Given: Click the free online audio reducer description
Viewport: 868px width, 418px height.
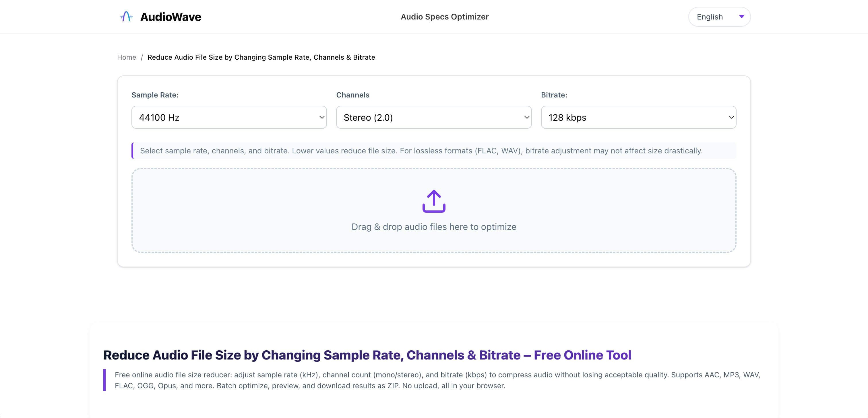Looking at the screenshot, I should click(x=437, y=380).
